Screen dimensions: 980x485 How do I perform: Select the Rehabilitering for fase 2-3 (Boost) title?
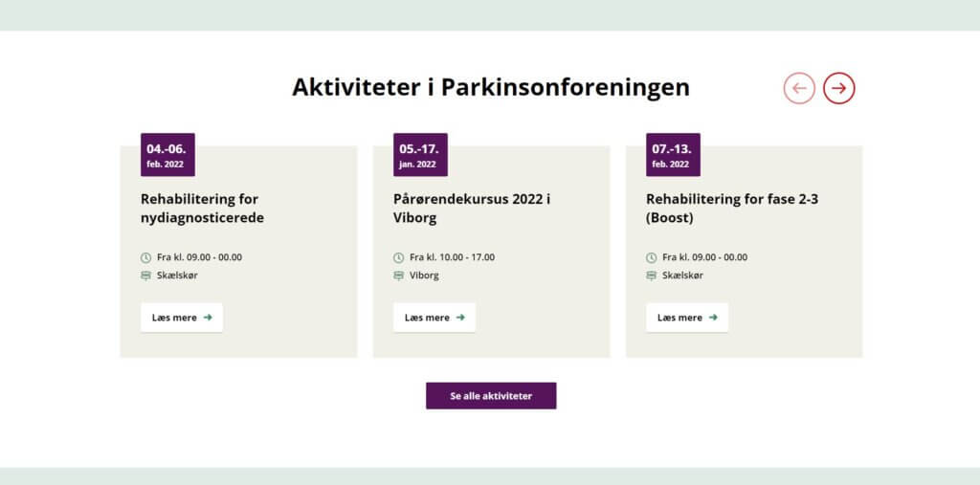(732, 209)
